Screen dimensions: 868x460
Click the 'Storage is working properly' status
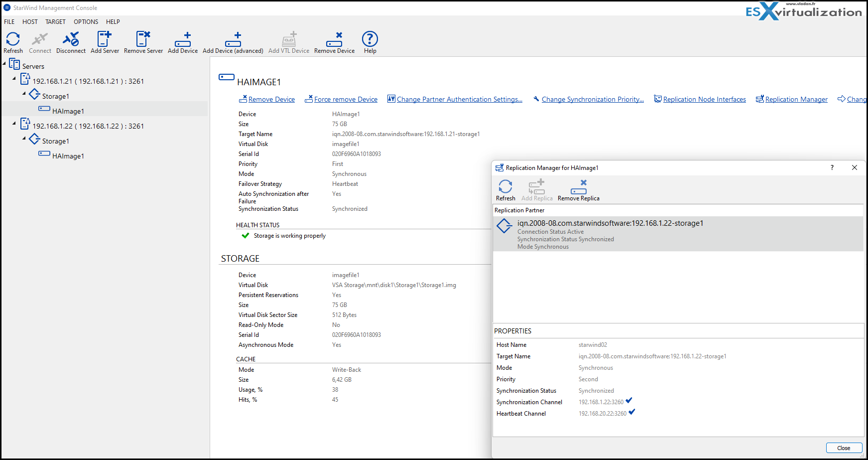pos(289,236)
